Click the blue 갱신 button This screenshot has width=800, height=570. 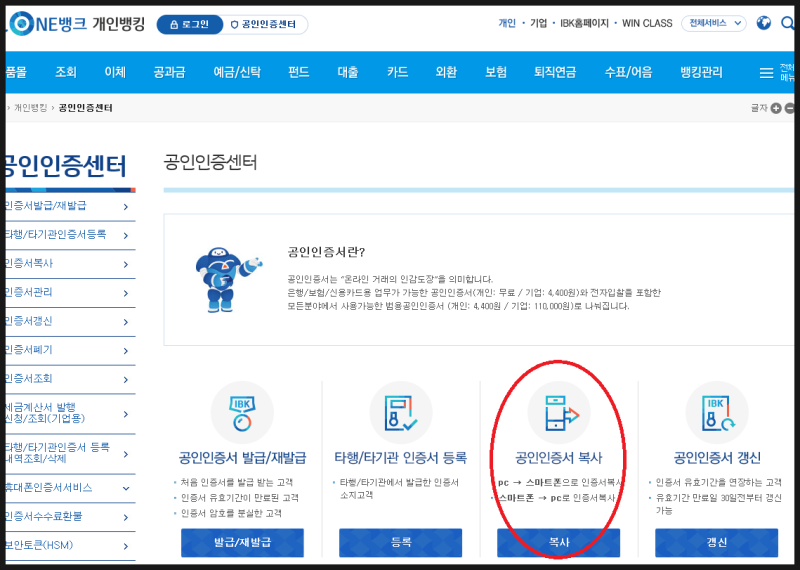coord(717,542)
